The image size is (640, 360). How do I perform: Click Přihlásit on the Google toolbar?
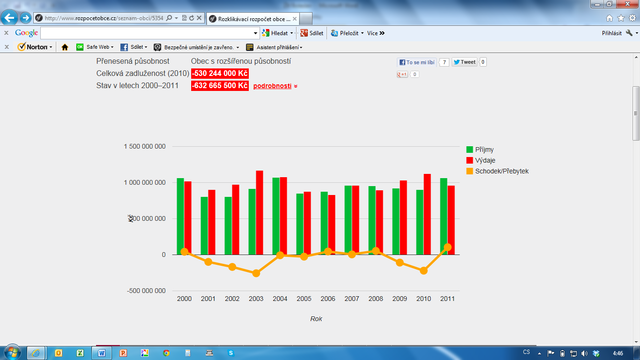coord(611,33)
